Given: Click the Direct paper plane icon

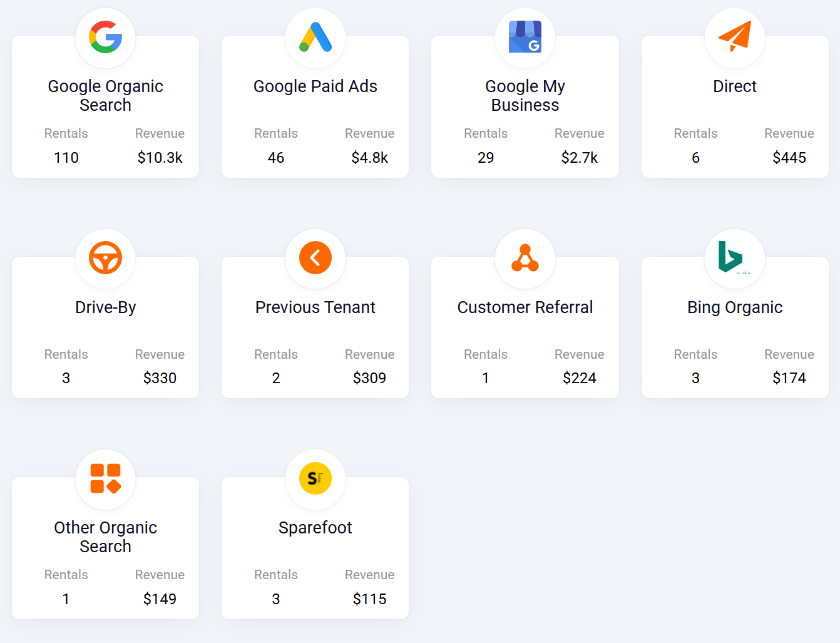Looking at the screenshot, I should 735,37.
